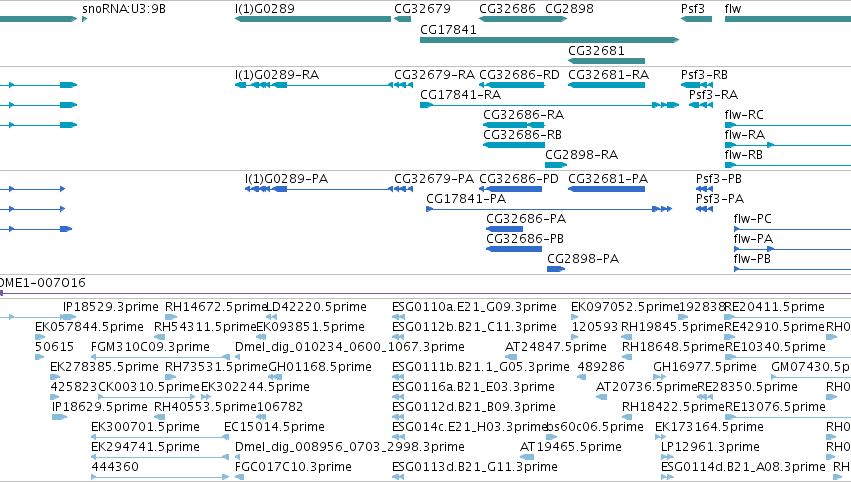This screenshot has height=482, width=851.
Task: Click EST AT24847.5prime
Action: click(x=511, y=357)
